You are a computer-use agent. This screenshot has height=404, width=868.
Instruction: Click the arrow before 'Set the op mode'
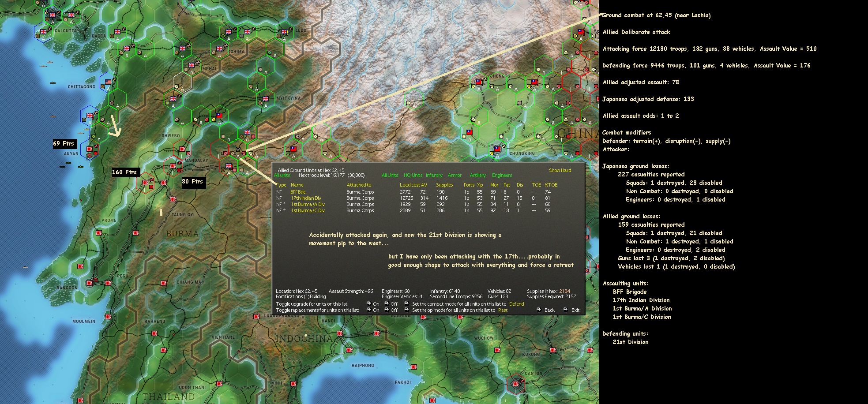(x=406, y=310)
